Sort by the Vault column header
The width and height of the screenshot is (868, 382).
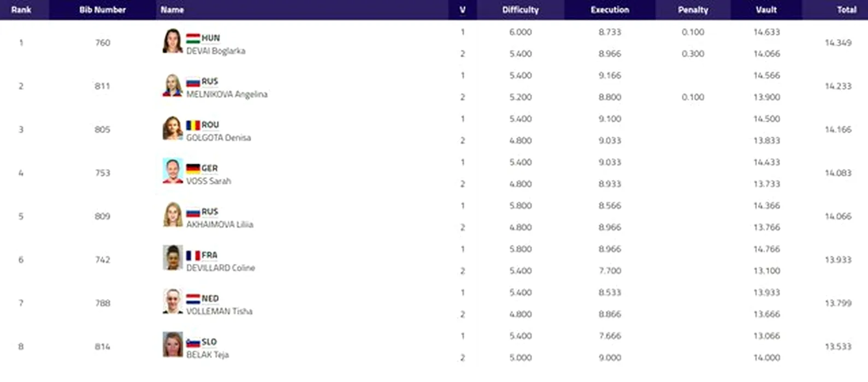tap(766, 10)
